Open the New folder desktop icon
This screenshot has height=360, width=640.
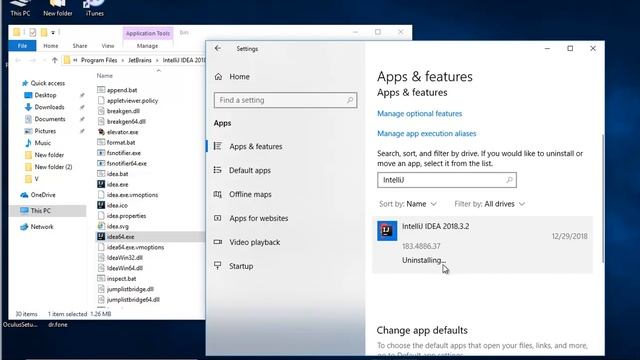coord(58,8)
